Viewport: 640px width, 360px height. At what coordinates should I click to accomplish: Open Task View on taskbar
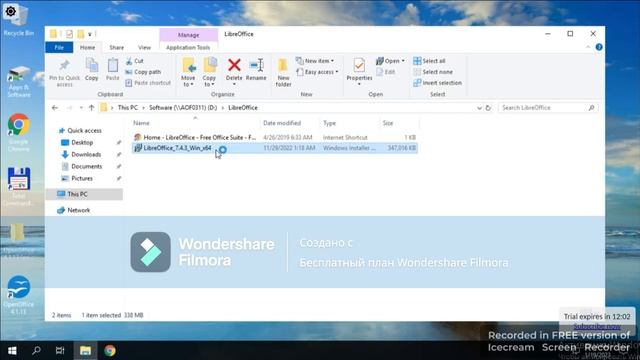click(x=60, y=351)
